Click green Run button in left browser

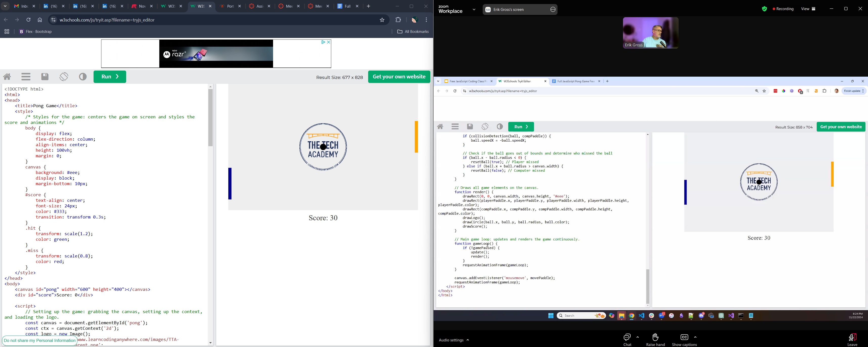110,77
